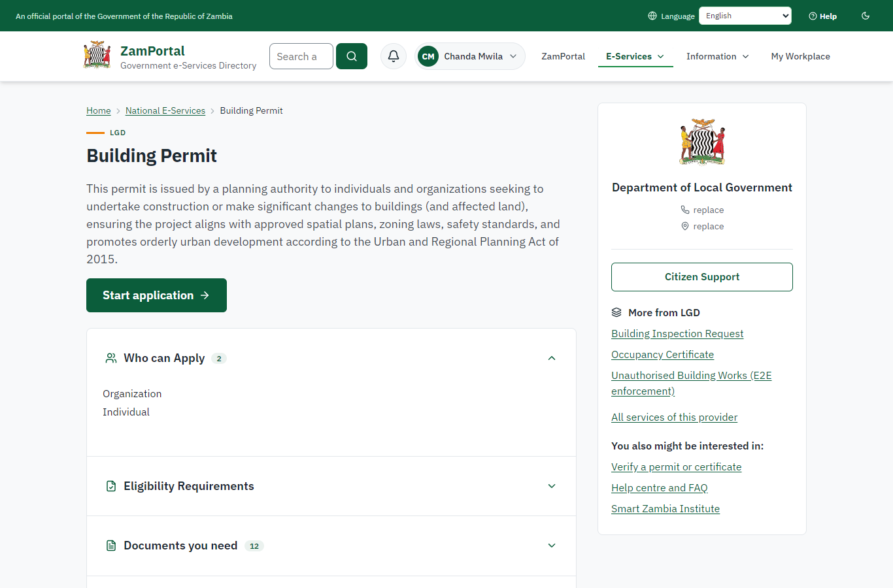
Task: Click the 'Individual' applicant entry
Action: click(126, 412)
